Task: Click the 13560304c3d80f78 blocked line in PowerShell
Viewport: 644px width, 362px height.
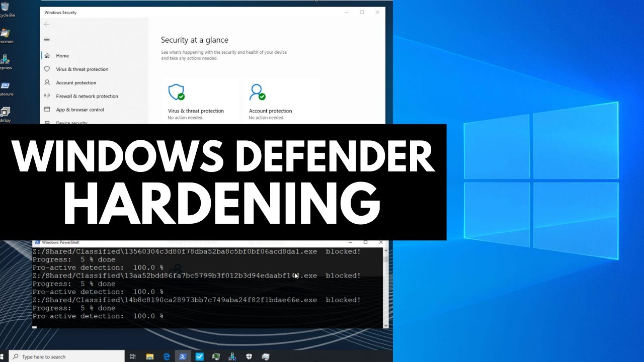Action: 197,251
